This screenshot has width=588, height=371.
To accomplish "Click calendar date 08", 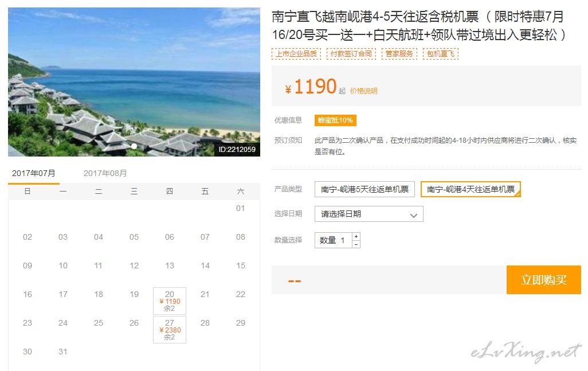I will (x=240, y=237).
